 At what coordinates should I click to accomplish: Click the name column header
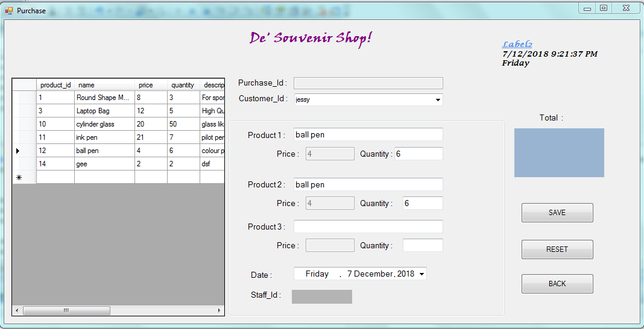104,85
